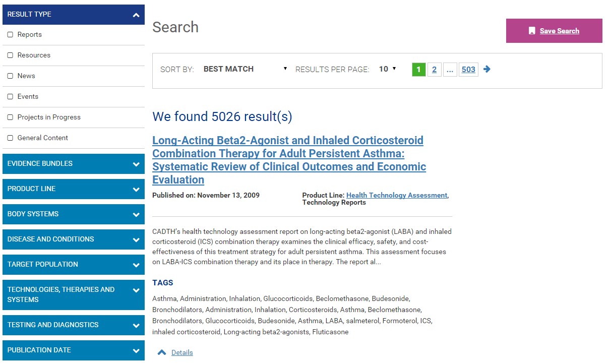
Task: Enable the News result type checkbox
Action: (10, 76)
